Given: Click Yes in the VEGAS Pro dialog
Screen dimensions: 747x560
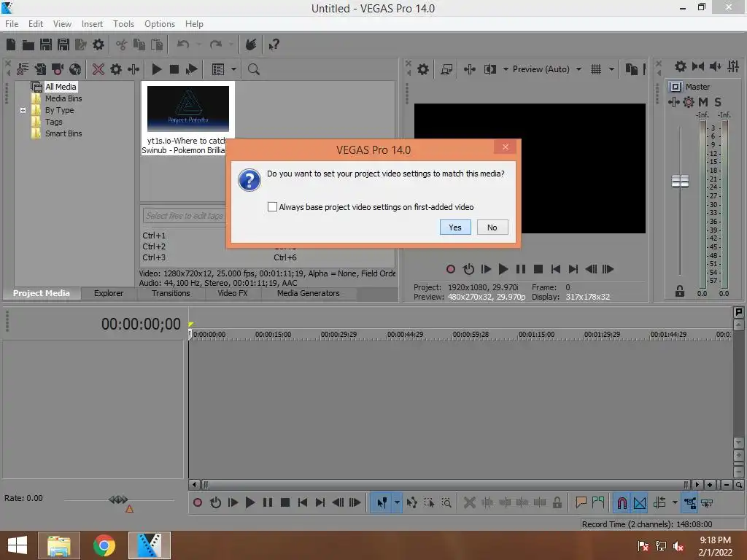Looking at the screenshot, I should coord(455,227).
